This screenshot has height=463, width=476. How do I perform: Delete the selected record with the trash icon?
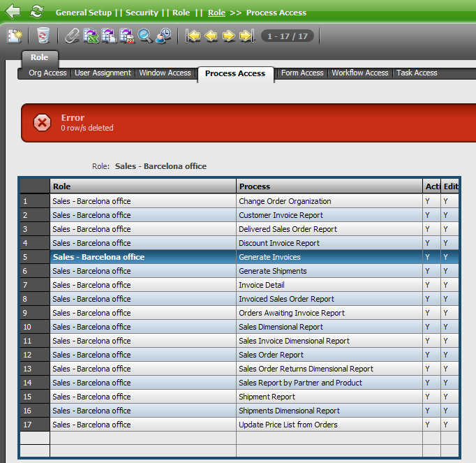[x=43, y=36]
